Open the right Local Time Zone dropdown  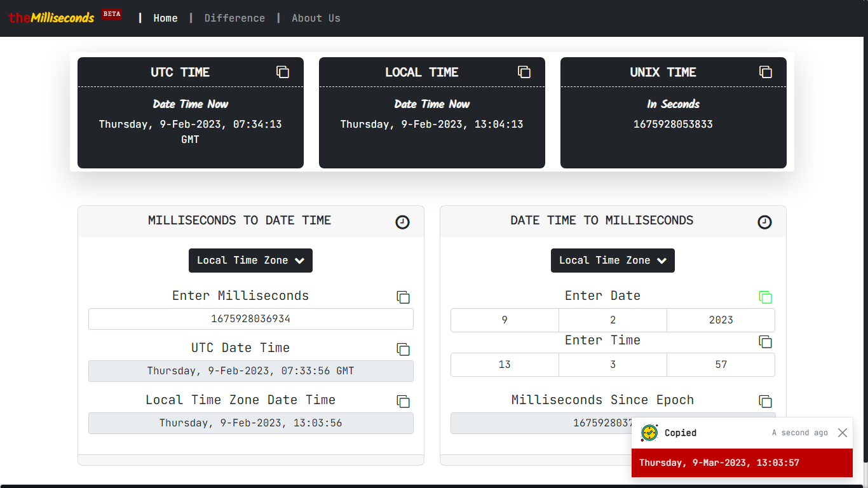click(613, 260)
